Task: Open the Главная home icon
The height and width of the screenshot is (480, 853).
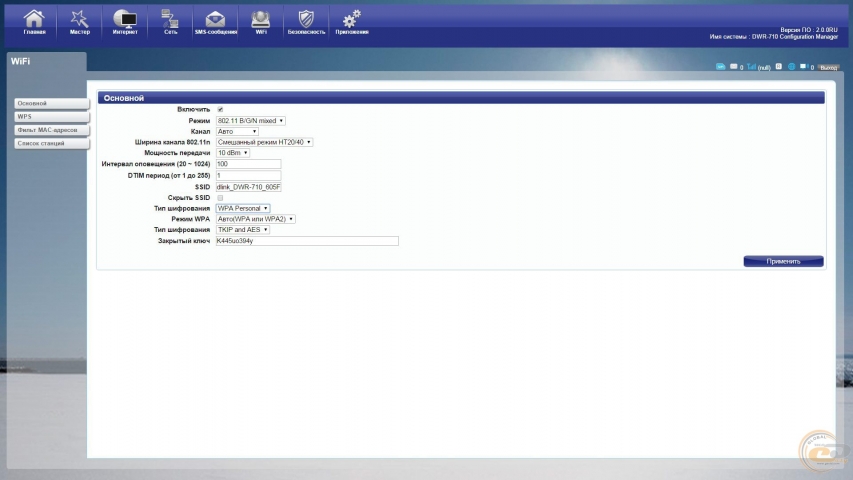Action: point(34,21)
